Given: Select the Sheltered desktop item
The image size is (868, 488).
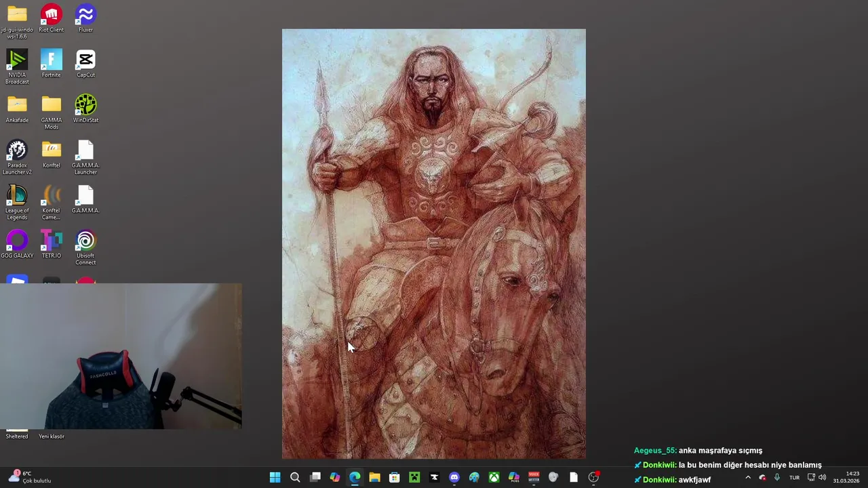Looking at the screenshot, I should coord(17,434).
